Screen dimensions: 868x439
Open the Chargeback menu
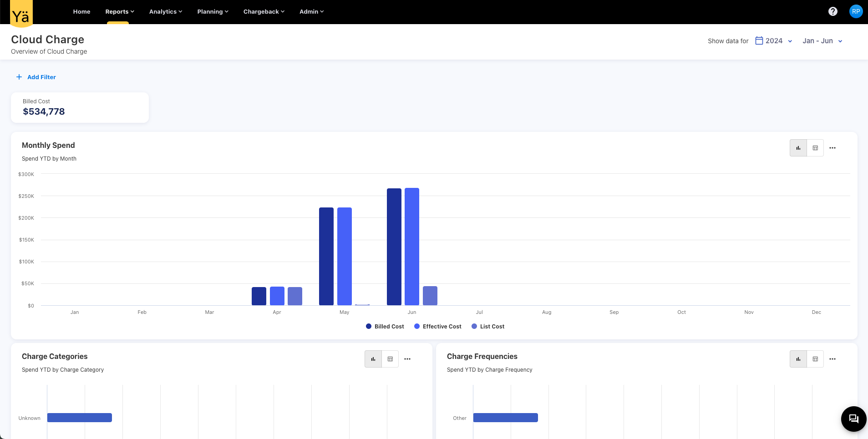pos(264,12)
